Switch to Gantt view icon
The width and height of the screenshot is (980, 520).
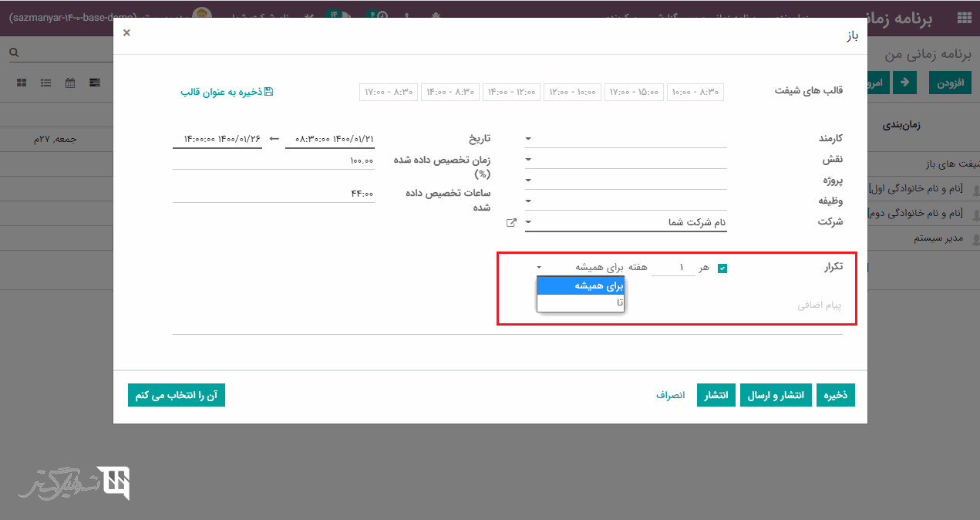coord(95,83)
